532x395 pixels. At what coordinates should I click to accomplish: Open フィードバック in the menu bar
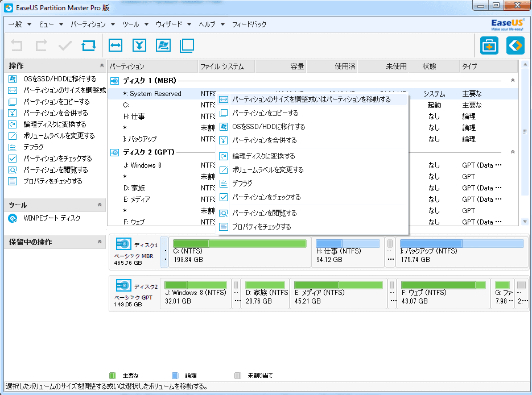pos(249,24)
